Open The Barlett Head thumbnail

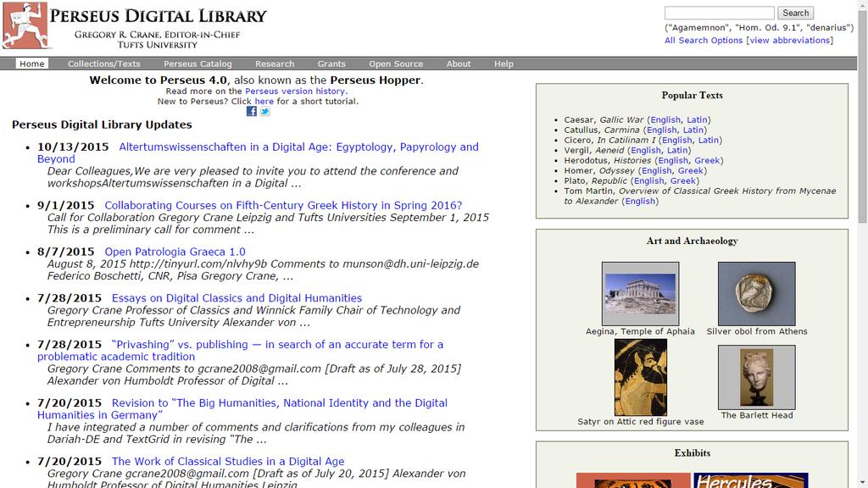tap(756, 377)
